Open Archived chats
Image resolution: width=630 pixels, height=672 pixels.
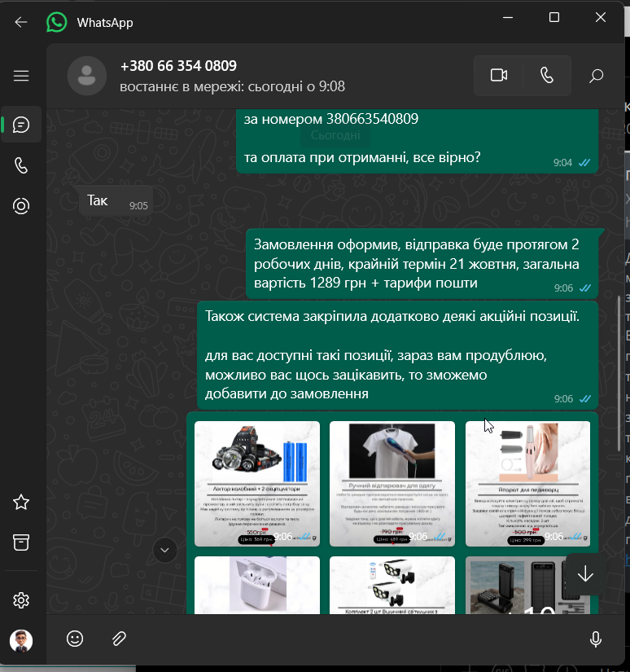pyautogui.click(x=21, y=542)
